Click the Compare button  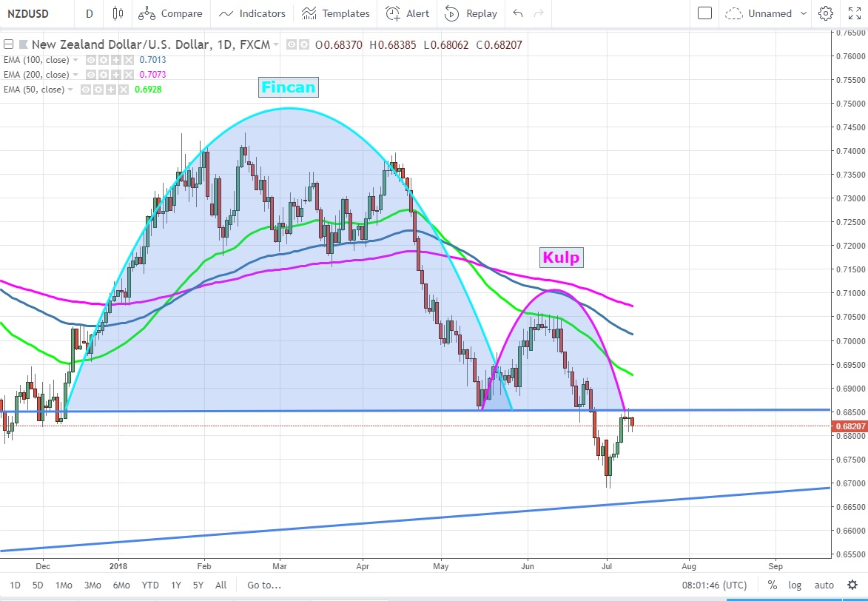click(171, 13)
